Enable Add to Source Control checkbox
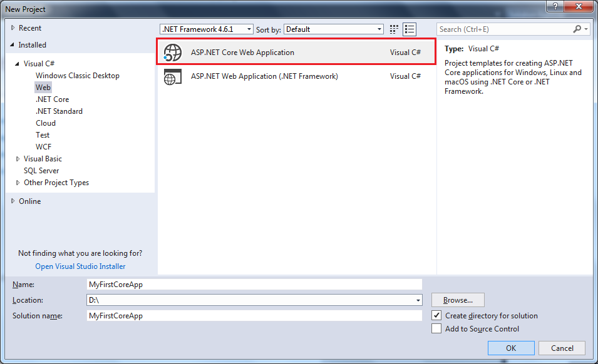The image size is (598, 364). click(x=436, y=328)
